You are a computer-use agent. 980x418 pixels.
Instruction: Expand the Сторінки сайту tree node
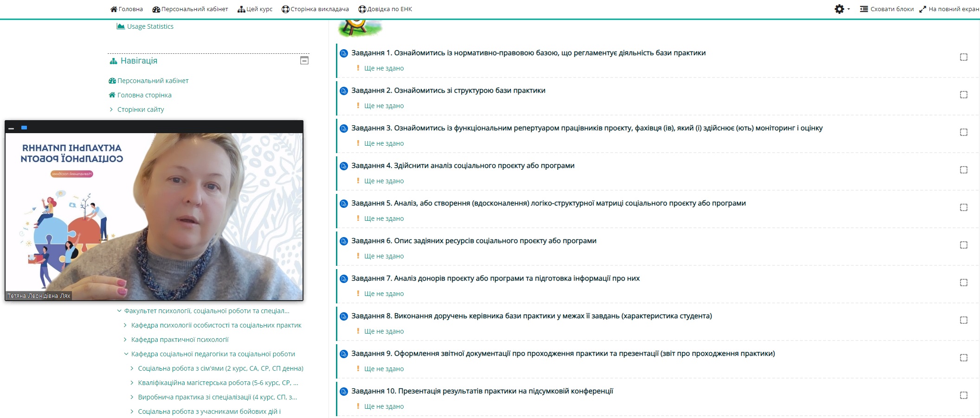[111, 109]
